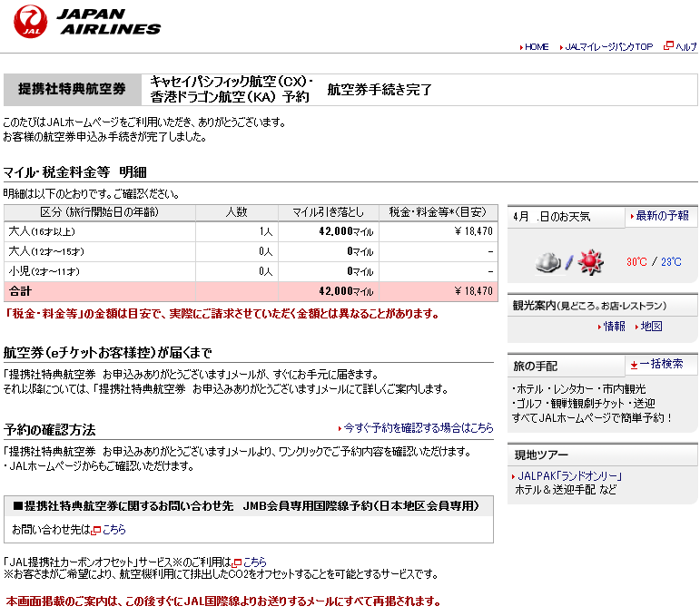The width and height of the screenshot is (700, 616).
Task: Open the カーボンオフセット こちら link
Action: (255, 562)
